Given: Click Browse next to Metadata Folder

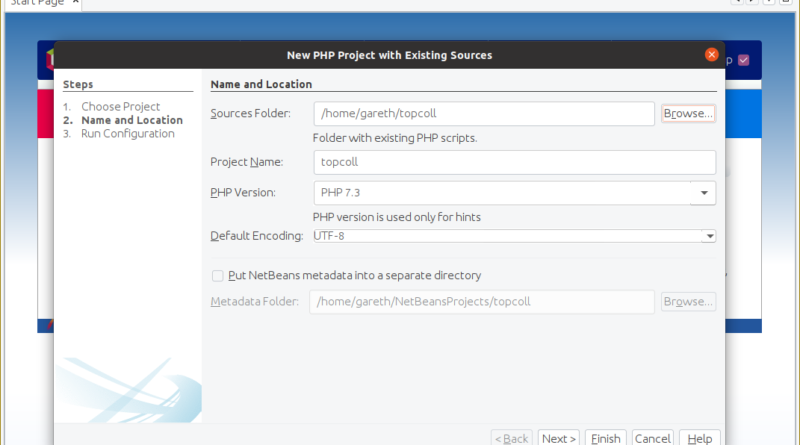Looking at the screenshot, I should 688,302.
